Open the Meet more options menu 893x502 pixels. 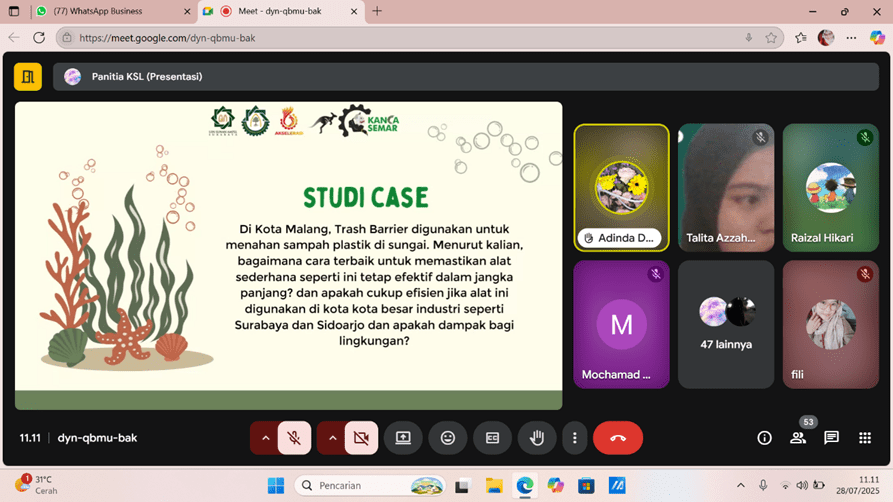pos(574,438)
